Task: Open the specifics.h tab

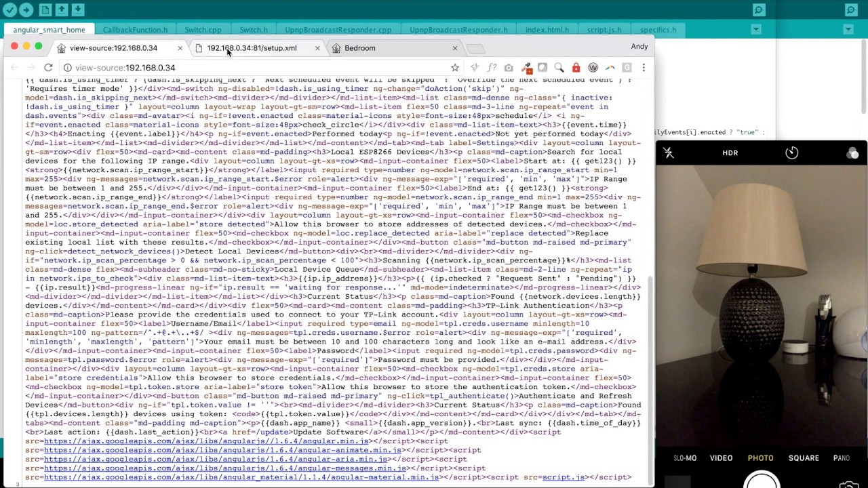Action: 658,30
